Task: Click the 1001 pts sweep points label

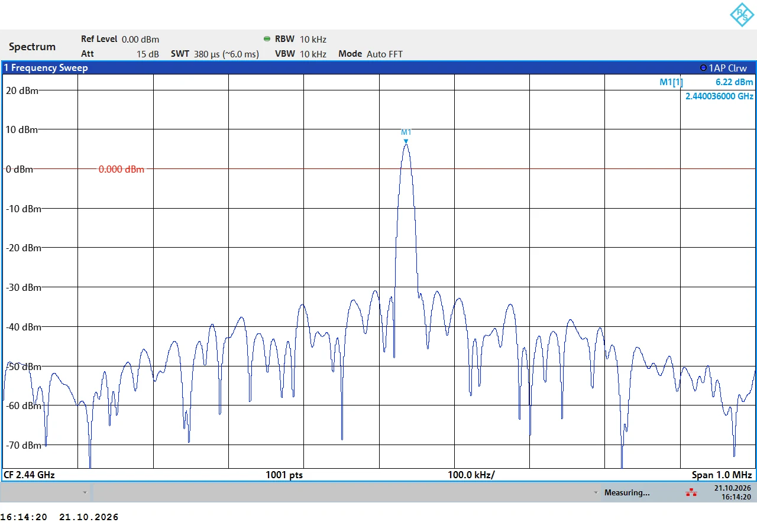Action: [x=284, y=475]
